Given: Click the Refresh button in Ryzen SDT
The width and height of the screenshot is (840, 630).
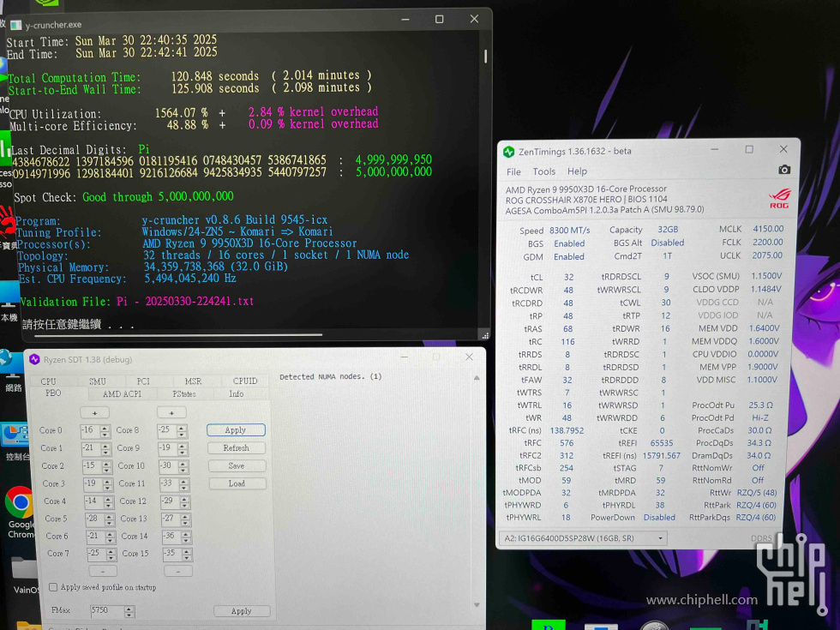Looking at the screenshot, I should (237, 447).
